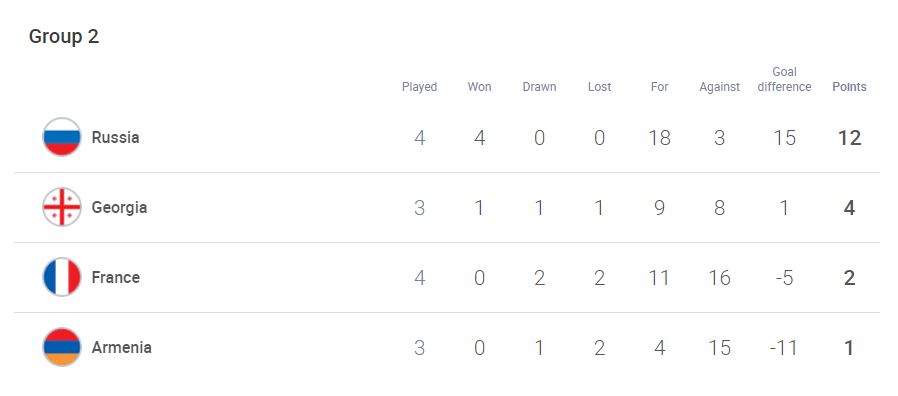Open the Russia team link

[115, 138]
